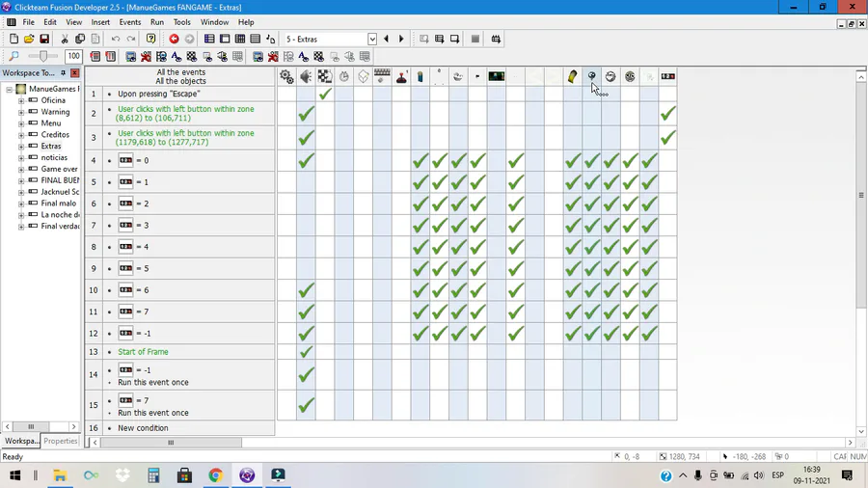Adjust the zoom slider handle
The width and height of the screenshot is (868, 488).
click(x=43, y=56)
